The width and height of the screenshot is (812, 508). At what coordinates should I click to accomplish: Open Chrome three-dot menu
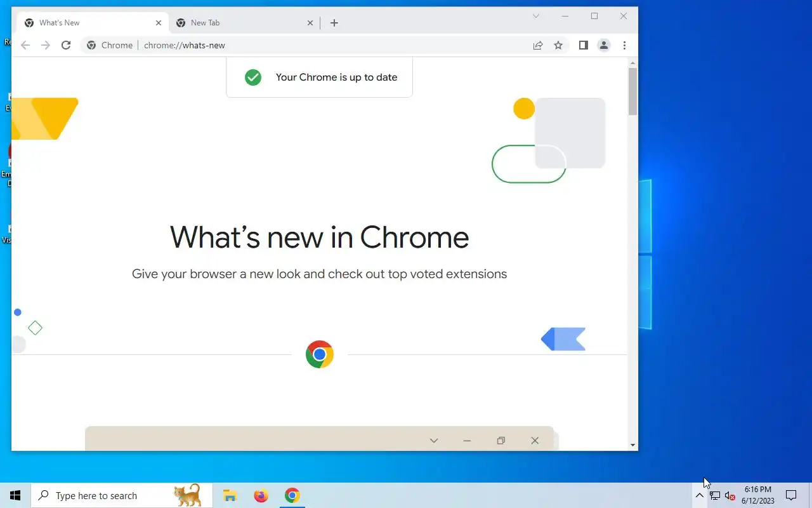pyautogui.click(x=624, y=45)
